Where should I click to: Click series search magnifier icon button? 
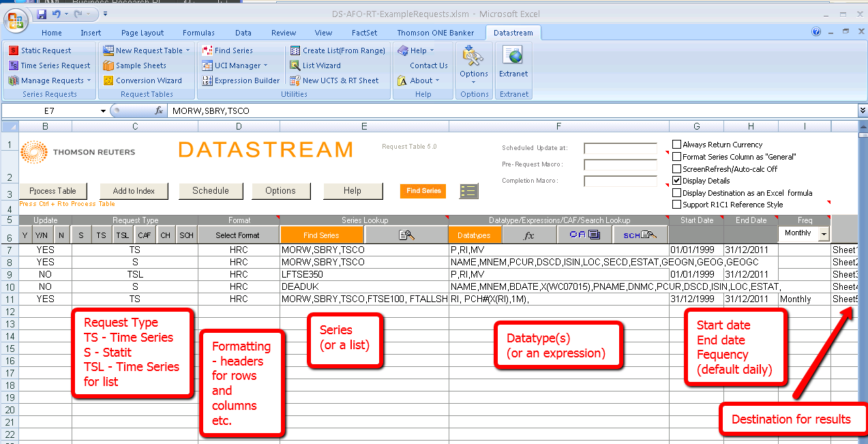[x=406, y=235]
